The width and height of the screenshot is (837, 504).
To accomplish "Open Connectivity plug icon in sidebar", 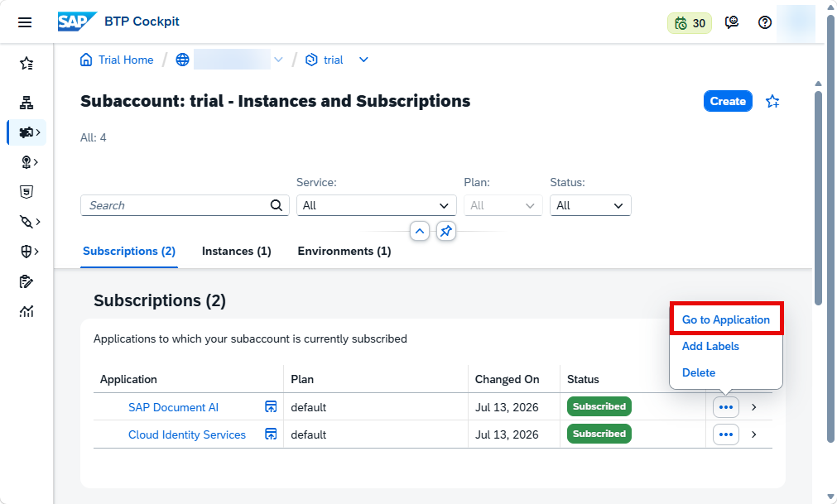I will click(x=26, y=221).
